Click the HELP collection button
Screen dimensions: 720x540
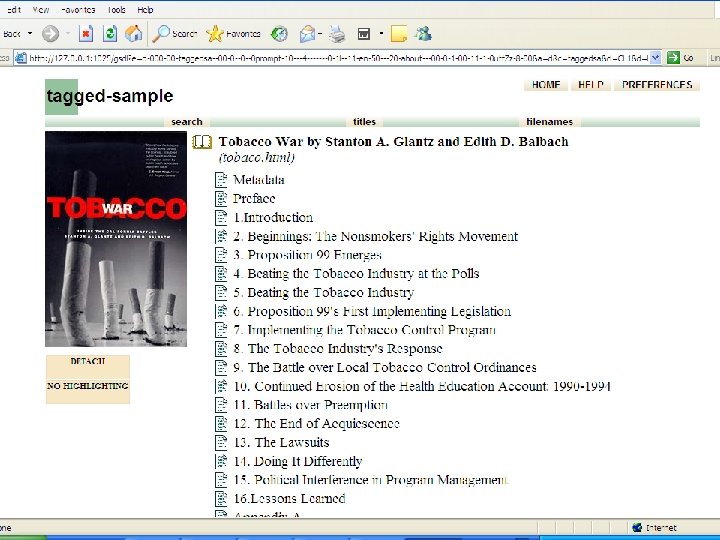pyautogui.click(x=591, y=85)
